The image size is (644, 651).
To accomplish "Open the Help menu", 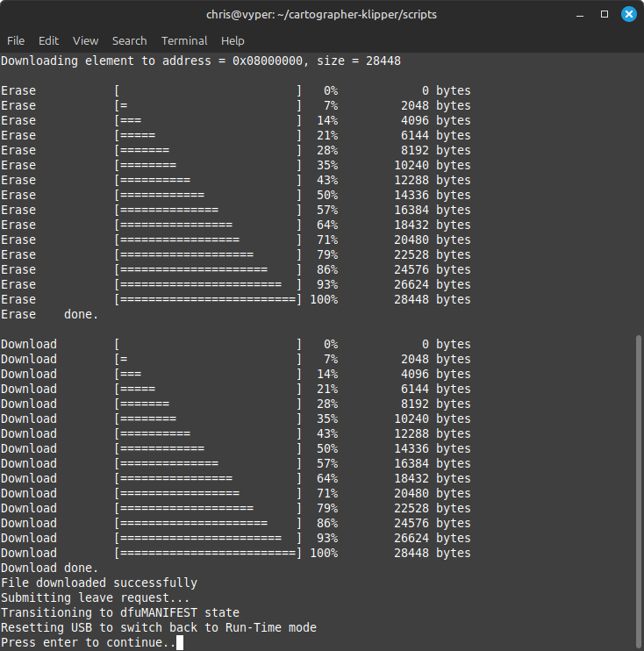I will [x=233, y=40].
